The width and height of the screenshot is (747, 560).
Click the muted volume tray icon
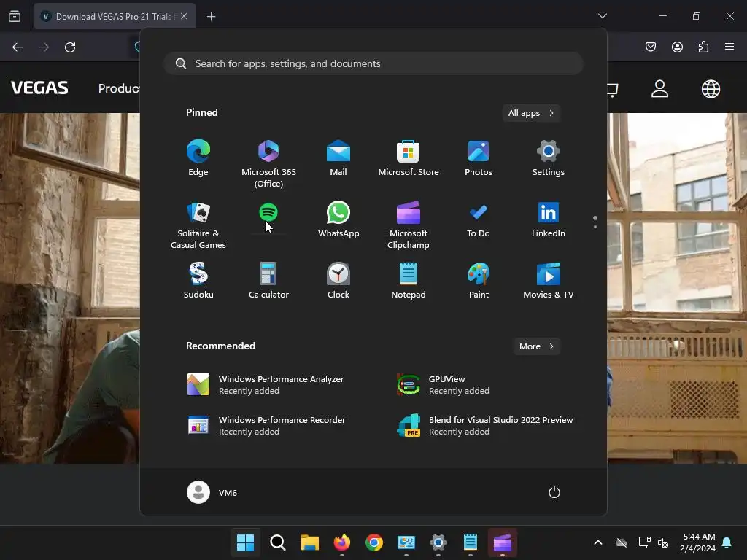(x=662, y=542)
